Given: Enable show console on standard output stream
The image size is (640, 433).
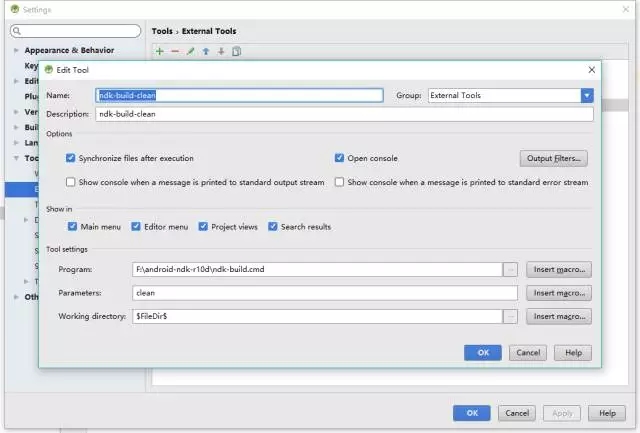Looking at the screenshot, I should click(71, 182).
